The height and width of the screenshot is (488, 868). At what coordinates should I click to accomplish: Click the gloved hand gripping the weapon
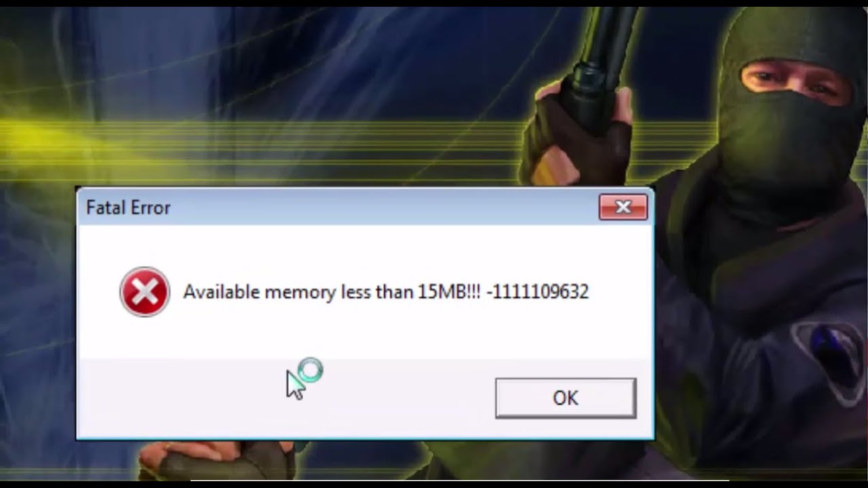(x=576, y=136)
